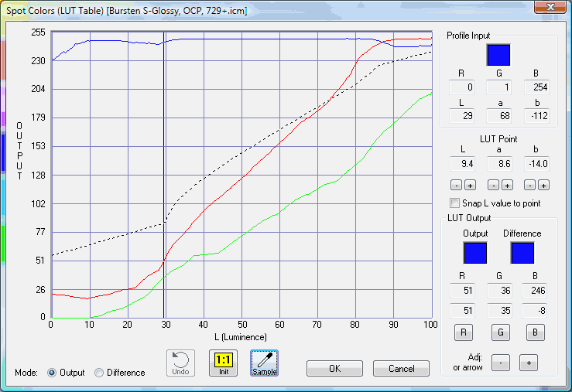Screen dimensions: 572x392
Task: Click LUT Output R field 51
Action: tap(463, 291)
